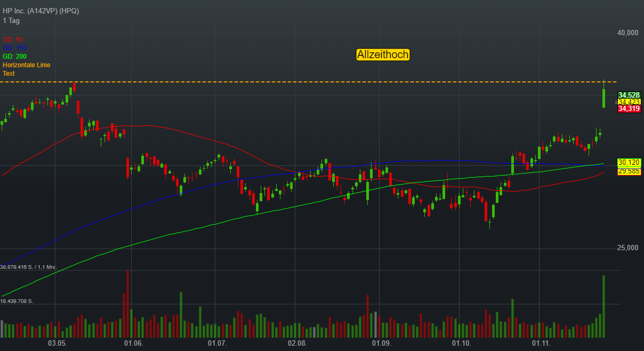Click the "01.10." date axis label

coord(461,344)
